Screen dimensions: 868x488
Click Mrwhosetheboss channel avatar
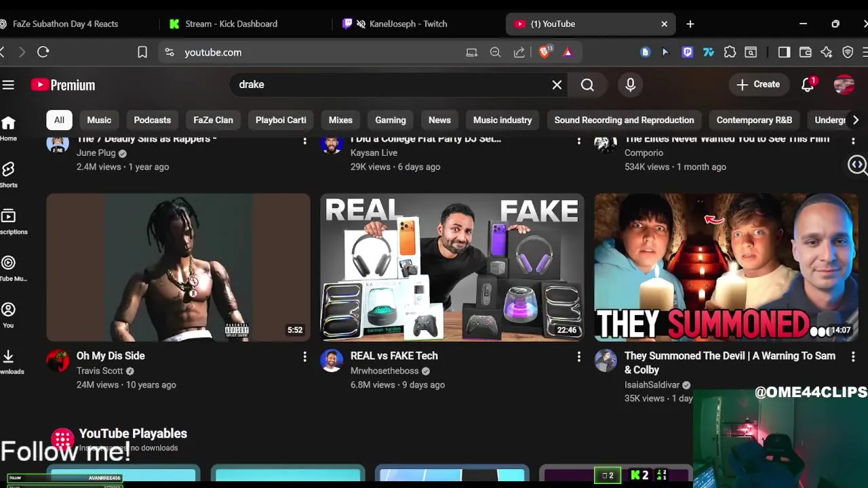click(332, 361)
